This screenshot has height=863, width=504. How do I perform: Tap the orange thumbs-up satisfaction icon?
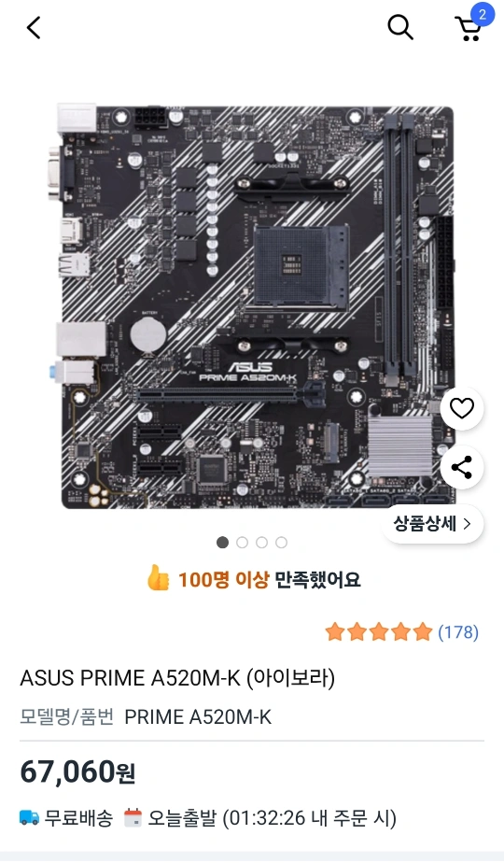158,578
